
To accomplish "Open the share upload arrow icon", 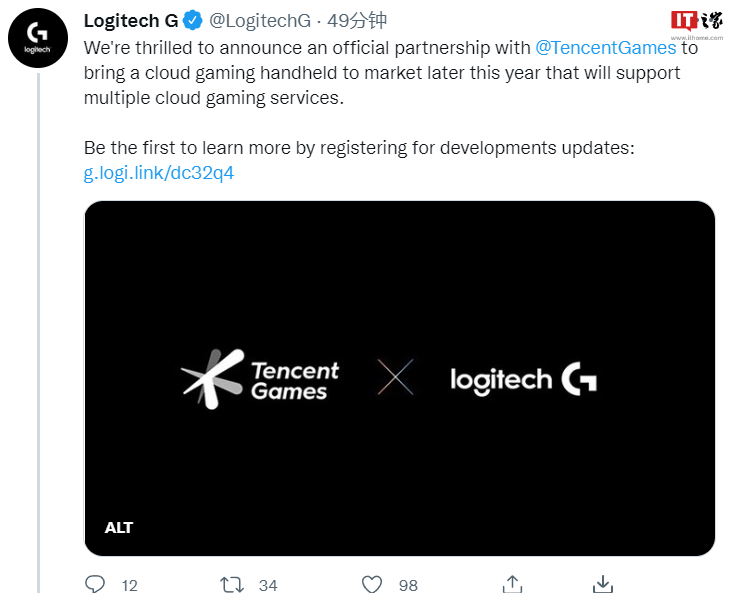I will pyautogui.click(x=512, y=584).
